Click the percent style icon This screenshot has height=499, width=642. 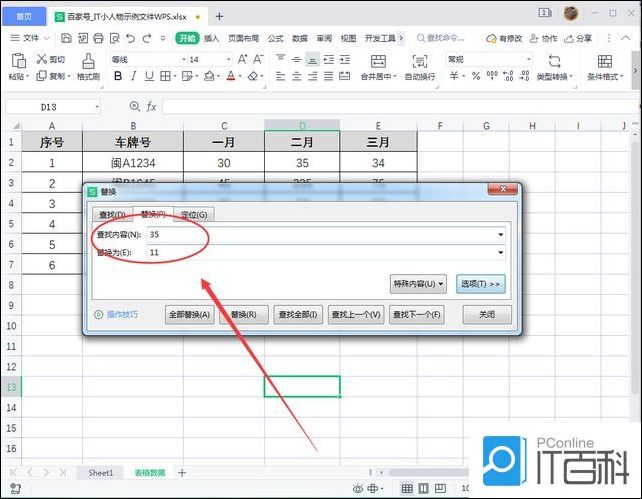[476, 76]
